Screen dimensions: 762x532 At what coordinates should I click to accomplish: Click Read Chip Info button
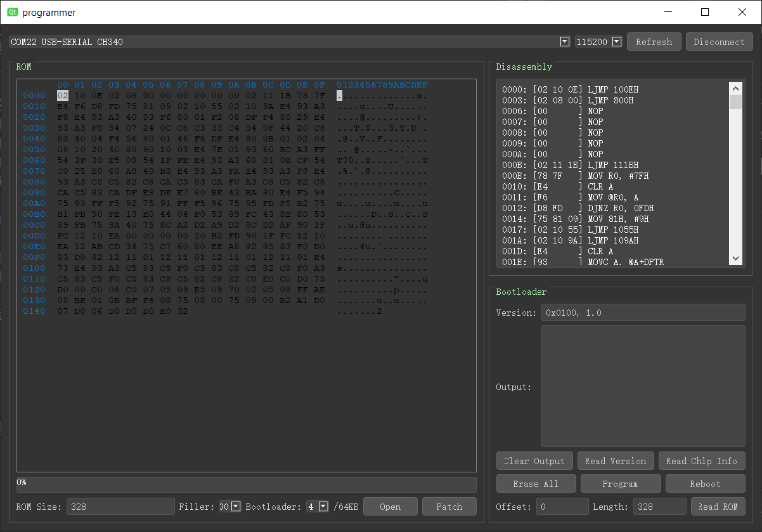[702, 461]
